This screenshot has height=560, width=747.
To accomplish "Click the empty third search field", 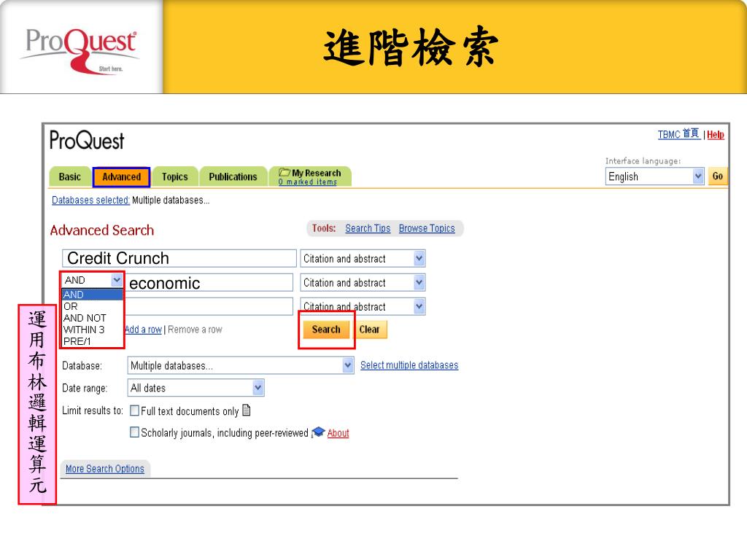I will click(209, 306).
